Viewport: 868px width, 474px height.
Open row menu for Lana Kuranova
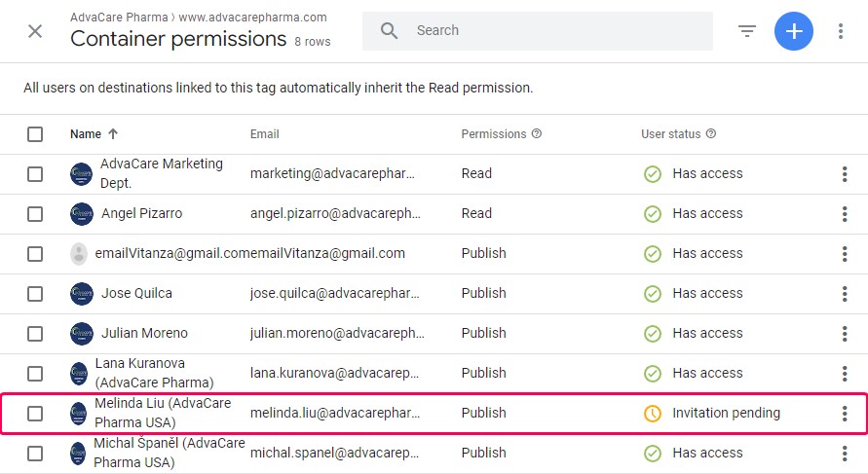(x=845, y=374)
